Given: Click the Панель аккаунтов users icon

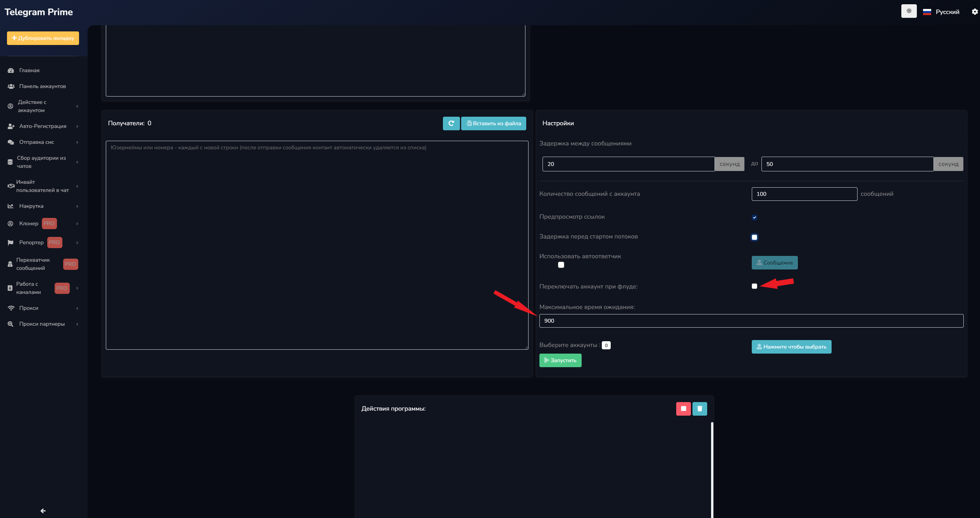Looking at the screenshot, I should (11, 86).
